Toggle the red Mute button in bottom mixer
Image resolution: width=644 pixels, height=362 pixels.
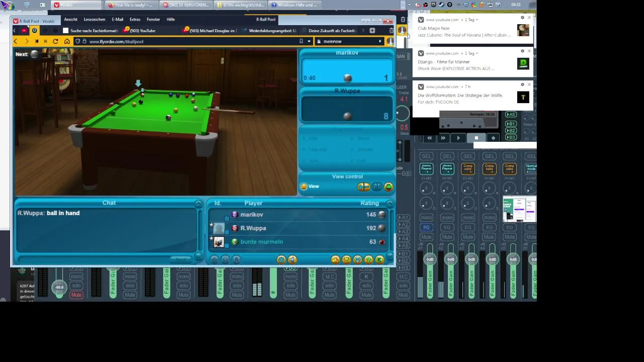pyautogui.click(x=76, y=295)
